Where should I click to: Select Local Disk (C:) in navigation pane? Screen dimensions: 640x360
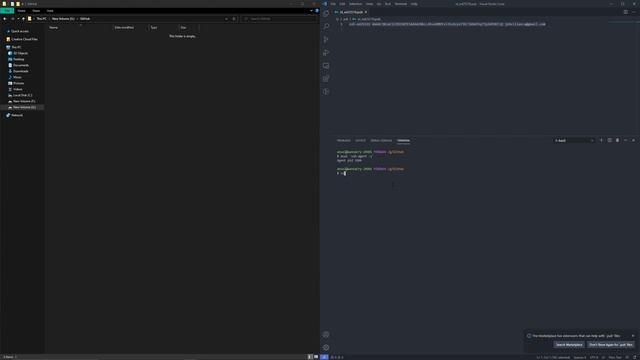(22, 95)
